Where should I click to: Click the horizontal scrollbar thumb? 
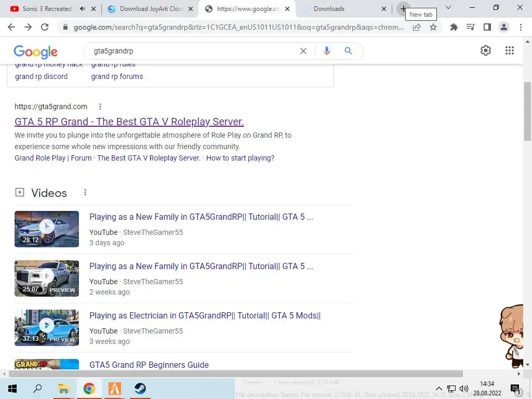(236, 374)
